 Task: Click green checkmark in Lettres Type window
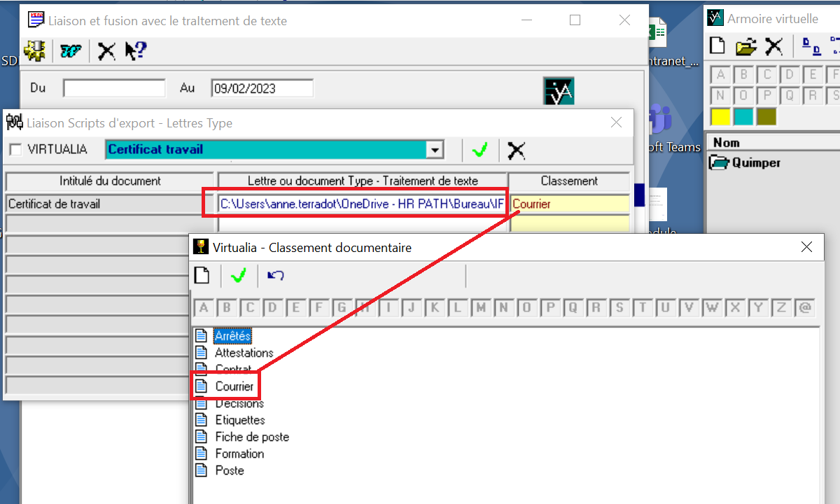(479, 150)
